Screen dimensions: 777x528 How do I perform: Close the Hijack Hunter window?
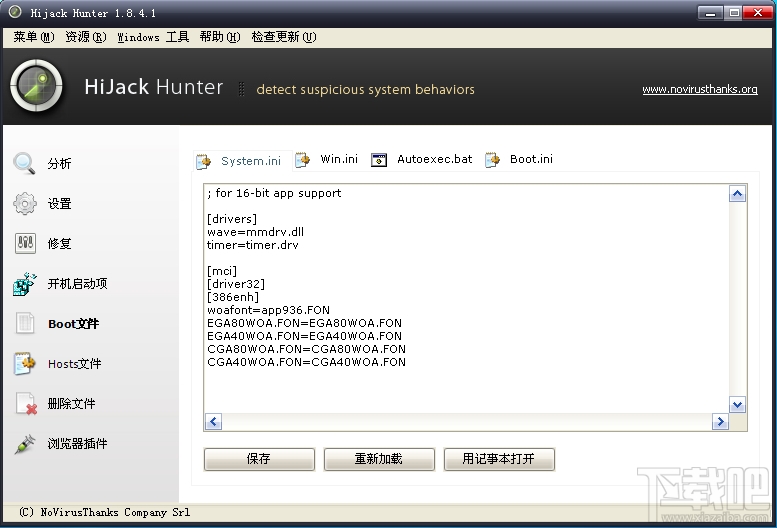[x=758, y=12]
